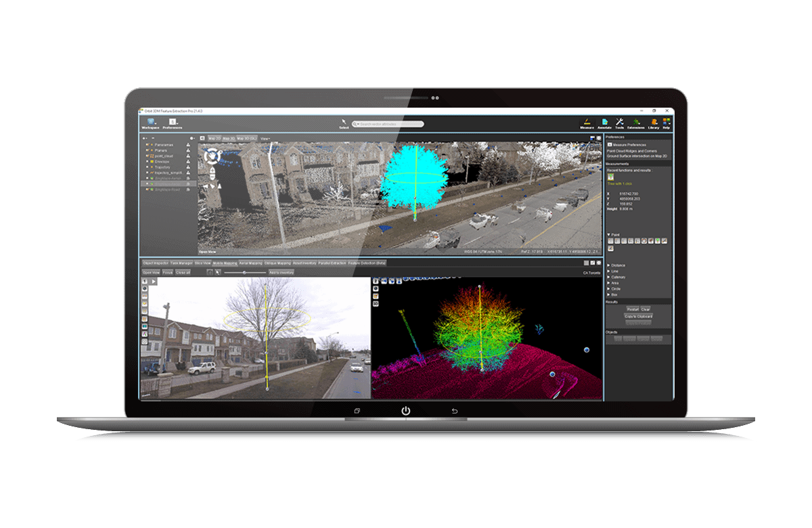Open the View dropdown above the map
Viewport: 812px width, 528px height.
point(265,139)
